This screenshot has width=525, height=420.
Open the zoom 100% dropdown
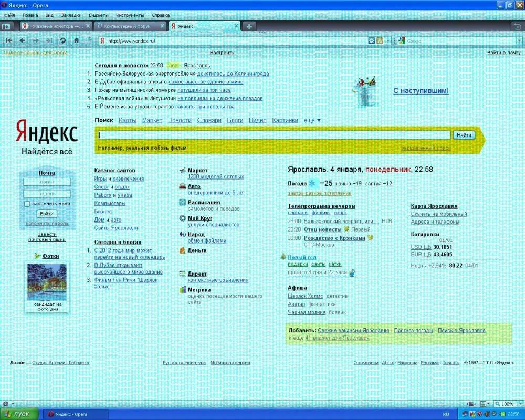tap(521, 404)
